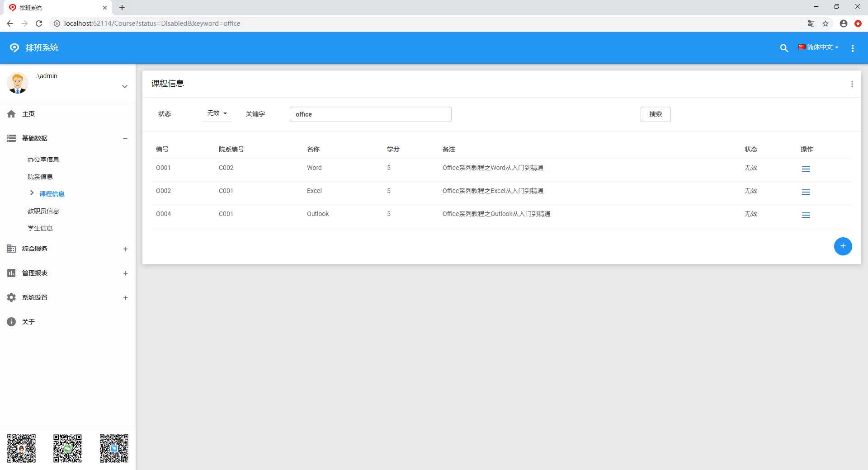Click the browser address bar URL

click(152, 23)
